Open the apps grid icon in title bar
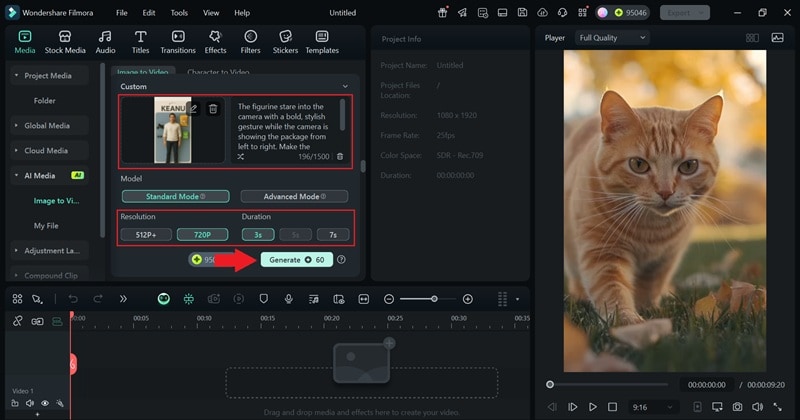Image resolution: width=800 pixels, height=420 pixels. pos(582,13)
